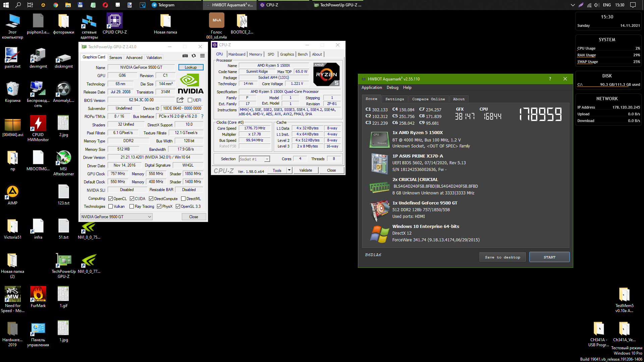The height and width of the screenshot is (362, 644).
Task: Click GPU-Z refresh icon
Action: coord(194,56)
